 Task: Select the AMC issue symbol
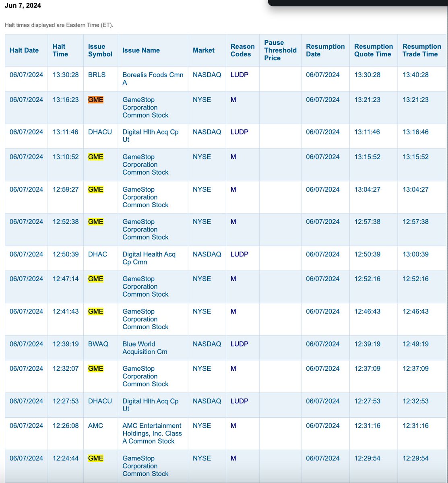coord(96,426)
